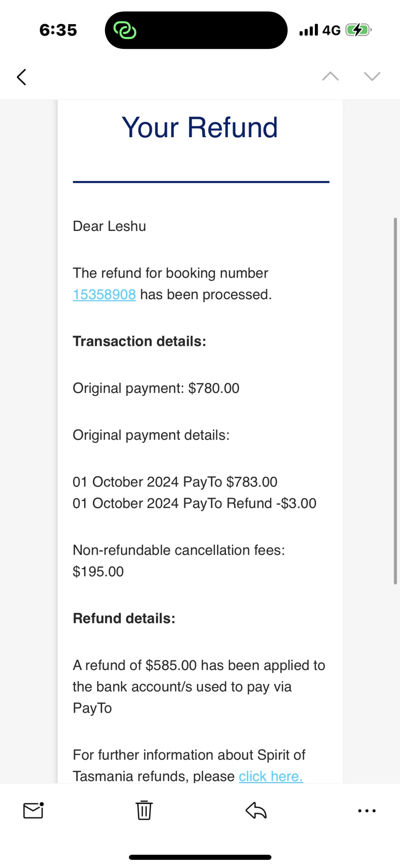Tap the reply arrow icon

coord(256,810)
